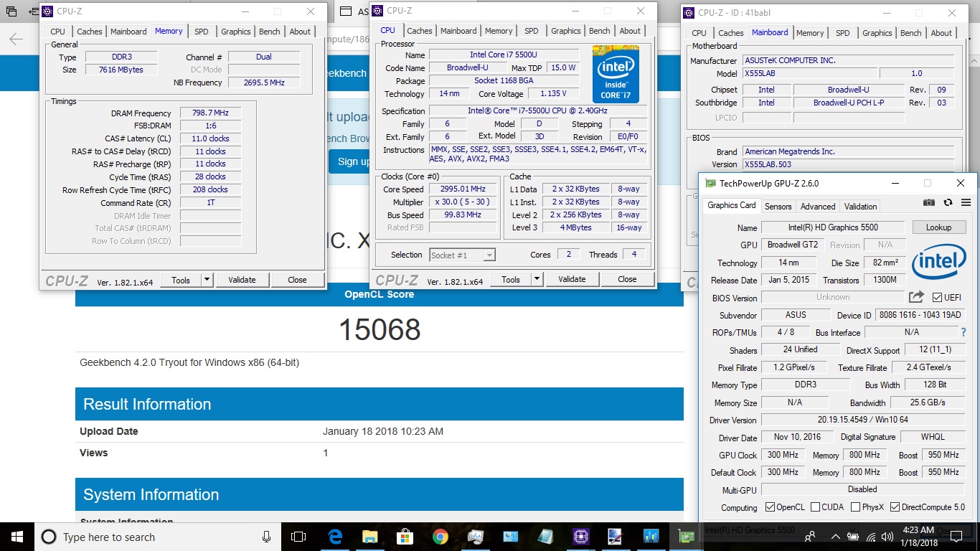Switch to Sensors tab in GPU-Z

(778, 207)
